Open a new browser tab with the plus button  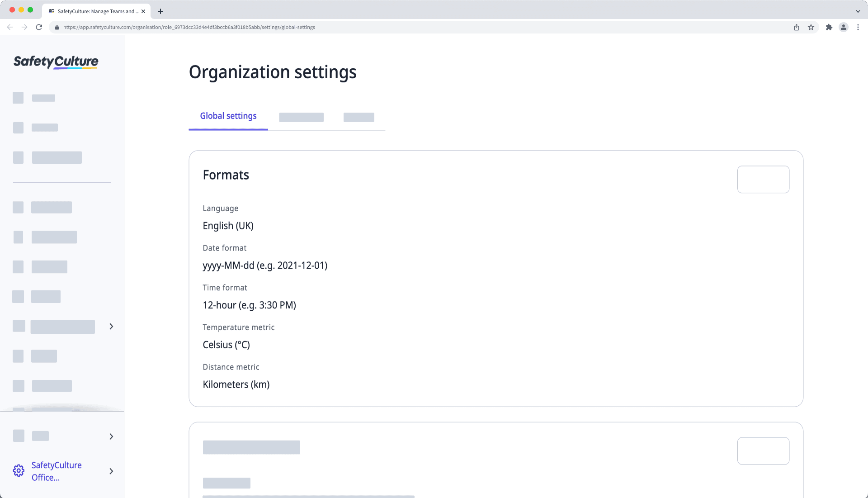(160, 11)
